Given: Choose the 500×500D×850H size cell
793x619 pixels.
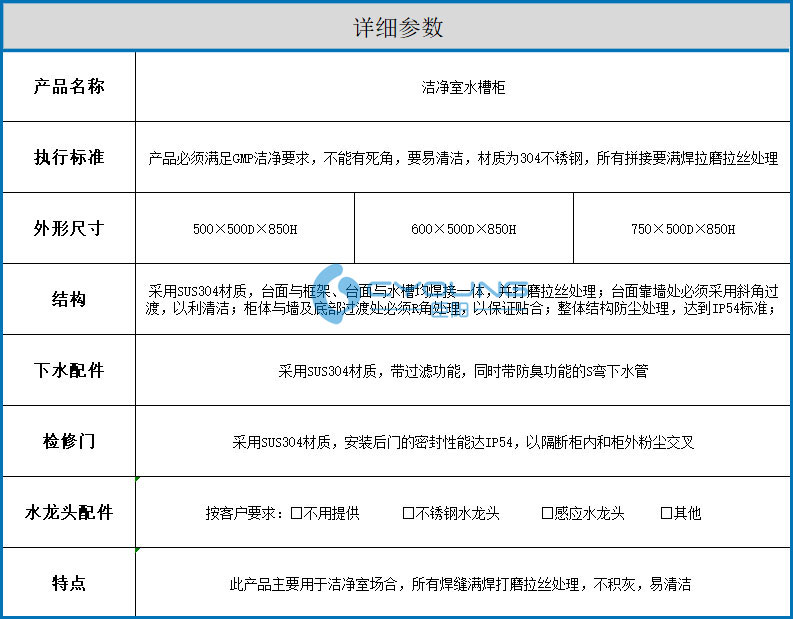Looking at the screenshot, I should 245,229.
